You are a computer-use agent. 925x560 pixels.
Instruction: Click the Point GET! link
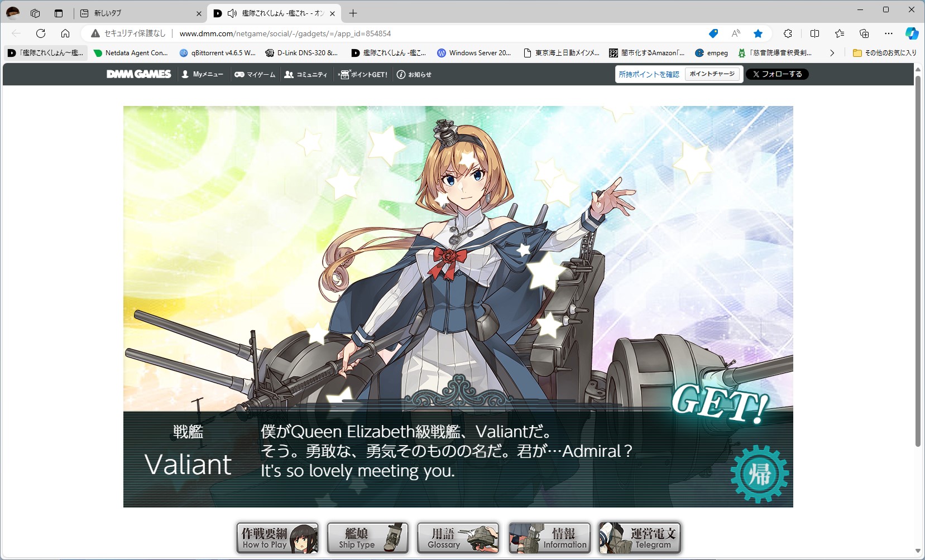(363, 74)
